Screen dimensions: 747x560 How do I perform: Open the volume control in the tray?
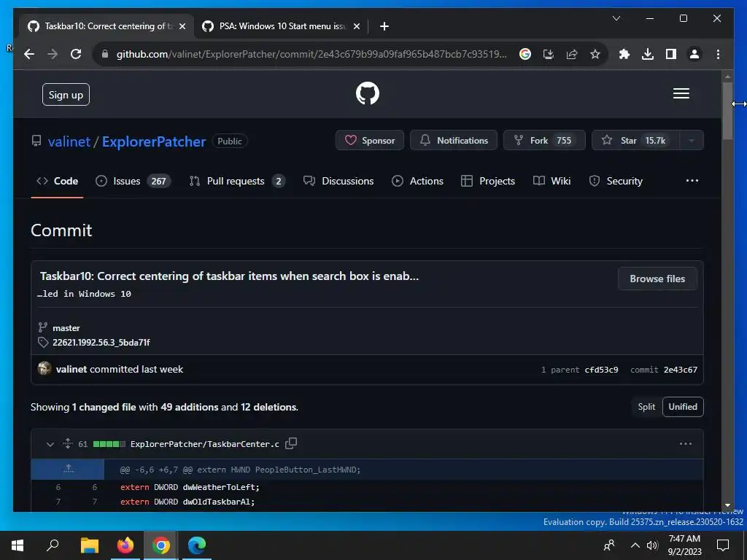653,545
